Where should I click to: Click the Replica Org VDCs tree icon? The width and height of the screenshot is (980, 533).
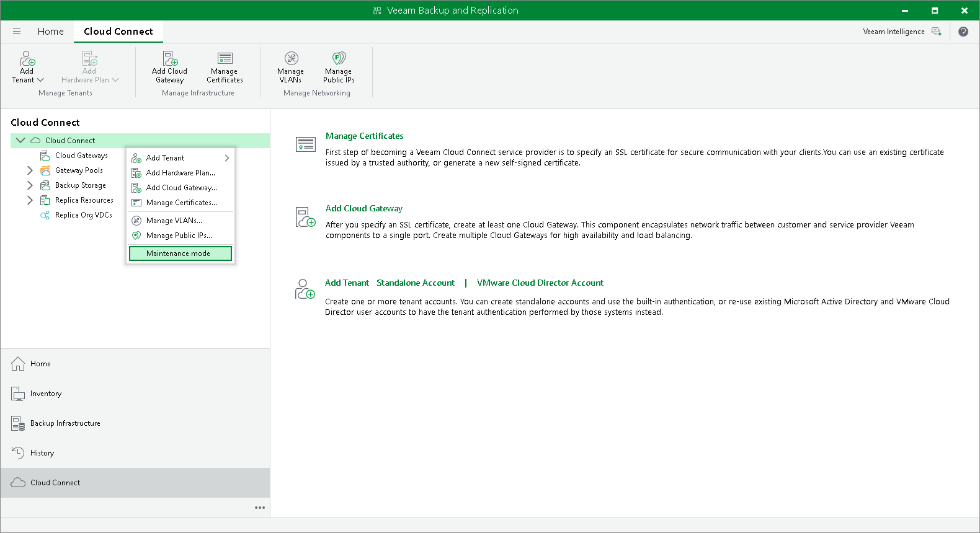pyautogui.click(x=45, y=215)
